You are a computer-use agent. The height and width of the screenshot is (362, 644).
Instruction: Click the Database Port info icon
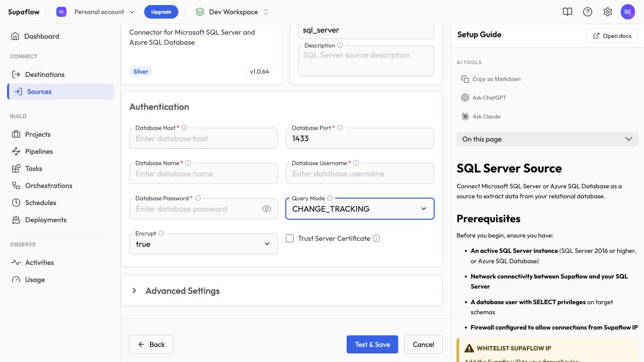[340, 128]
